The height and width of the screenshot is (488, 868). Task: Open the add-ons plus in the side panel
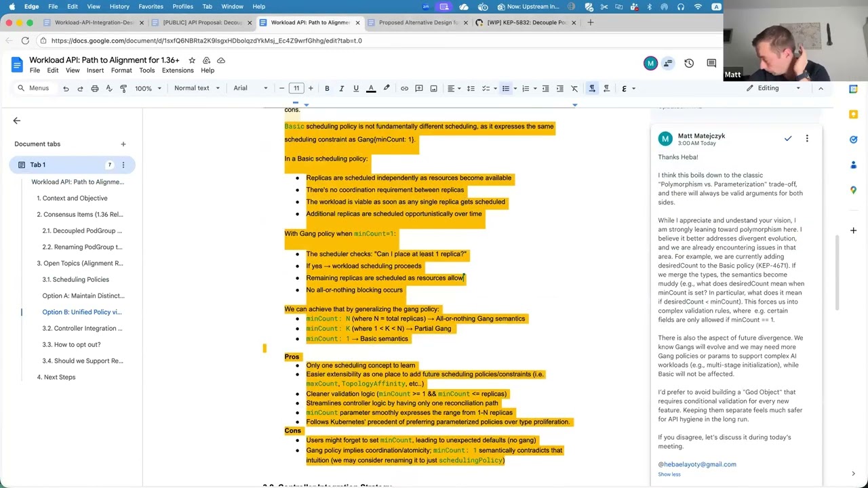point(853,230)
